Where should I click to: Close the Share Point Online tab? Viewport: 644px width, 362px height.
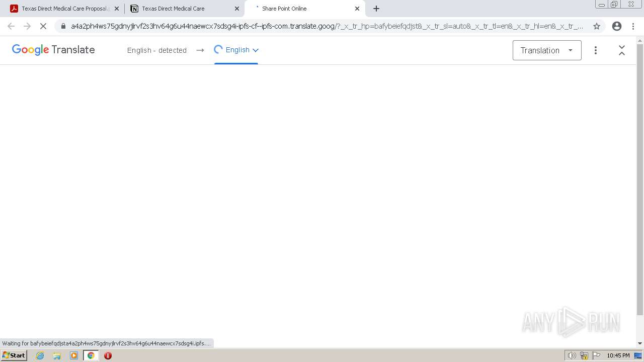(x=357, y=9)
